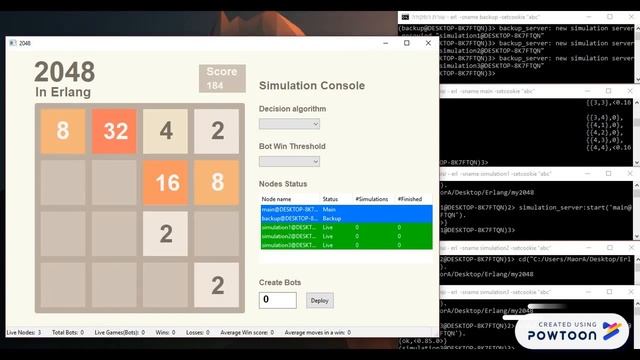Click the Live Nodes: 3 status entry
Viewport: 640px width, 360px height.
[x=24, y=332]
